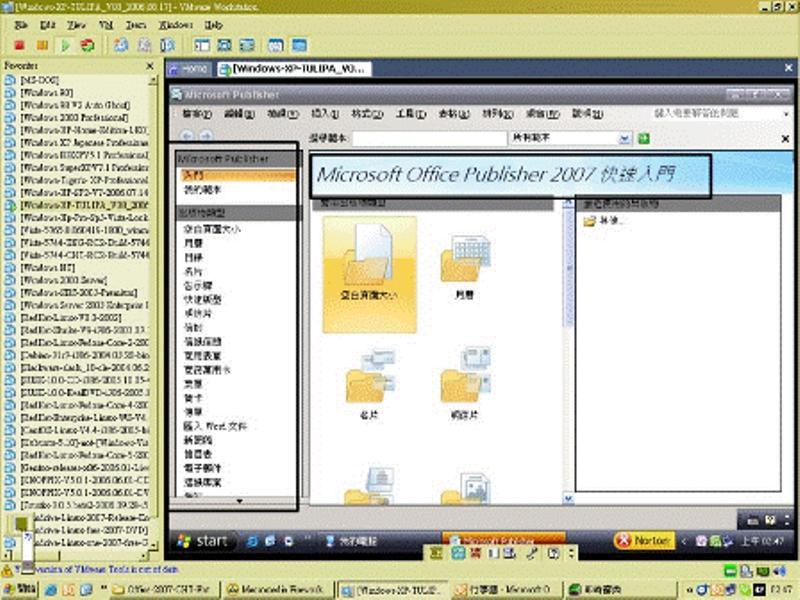Click the Console view toolbar icon
The width and height of the screenshot is (800, 600).
pyautogui.click(x=299, y=45)
